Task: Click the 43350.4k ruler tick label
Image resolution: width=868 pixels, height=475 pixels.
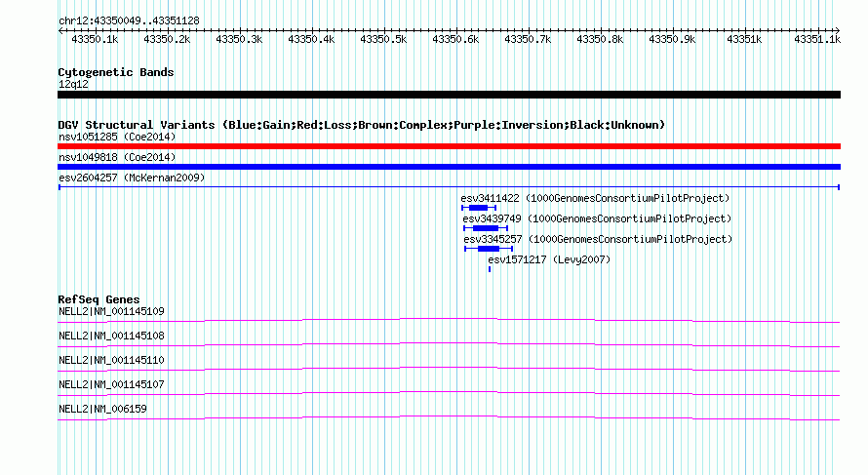Action: (x=311, y=40)
